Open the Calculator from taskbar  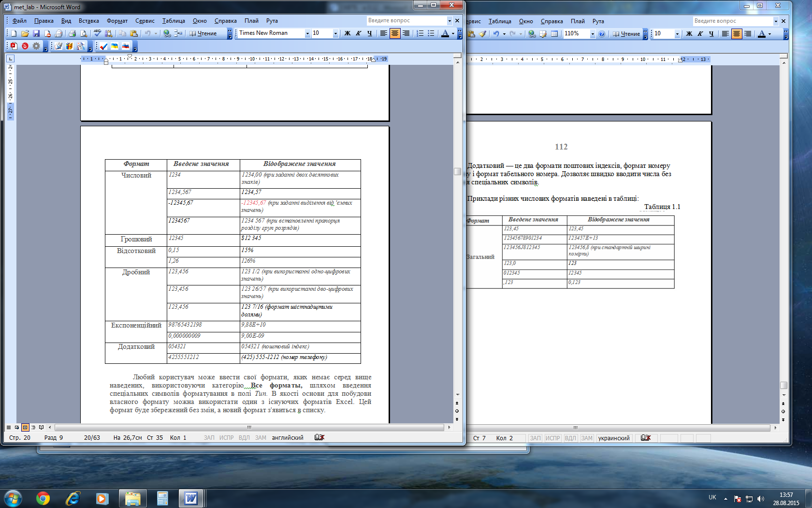coord(162,498)
